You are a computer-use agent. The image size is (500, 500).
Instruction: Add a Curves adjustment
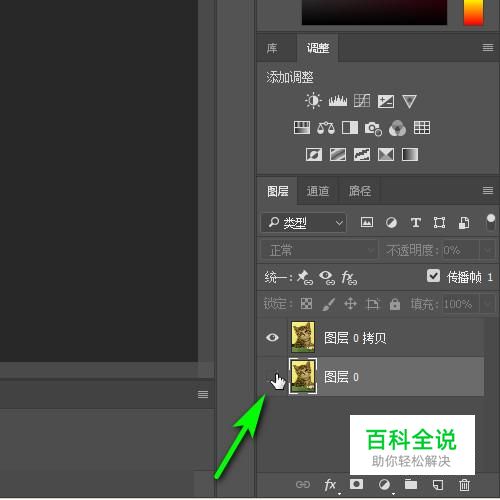tap(362, 101)
